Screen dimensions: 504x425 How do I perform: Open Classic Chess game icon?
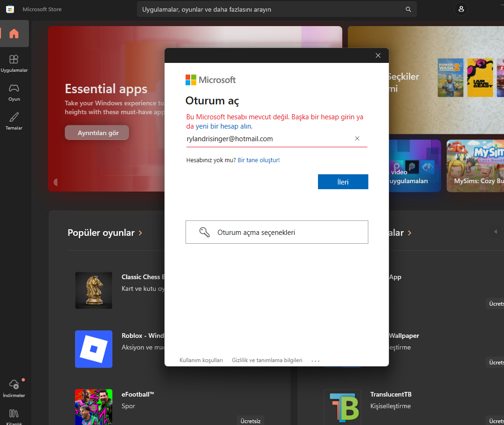click(94, 290)
